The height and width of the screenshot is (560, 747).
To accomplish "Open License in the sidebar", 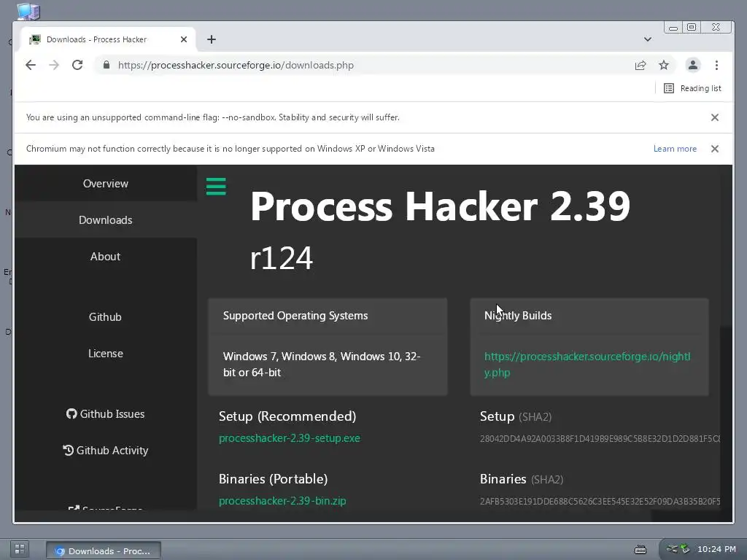I will point(105,354).
